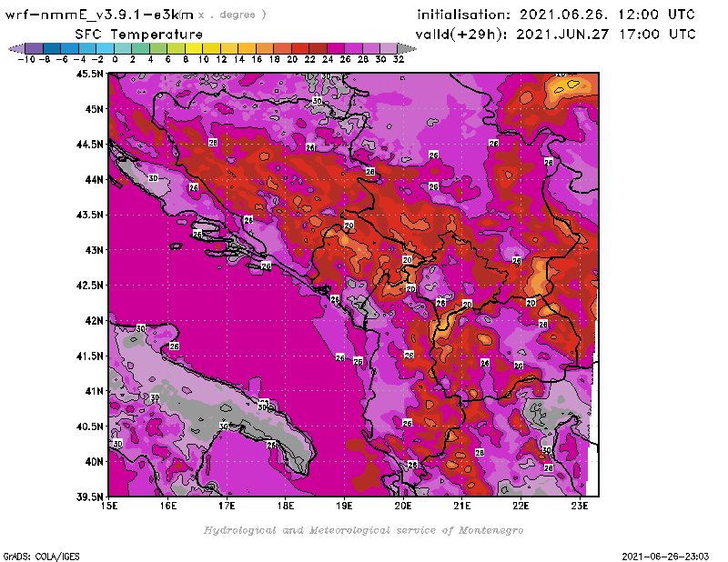This screenshot has width=728, height=562.
Task: Click the 16 value on the color legend
Action: pyautogui.click(x=257, y=60)
